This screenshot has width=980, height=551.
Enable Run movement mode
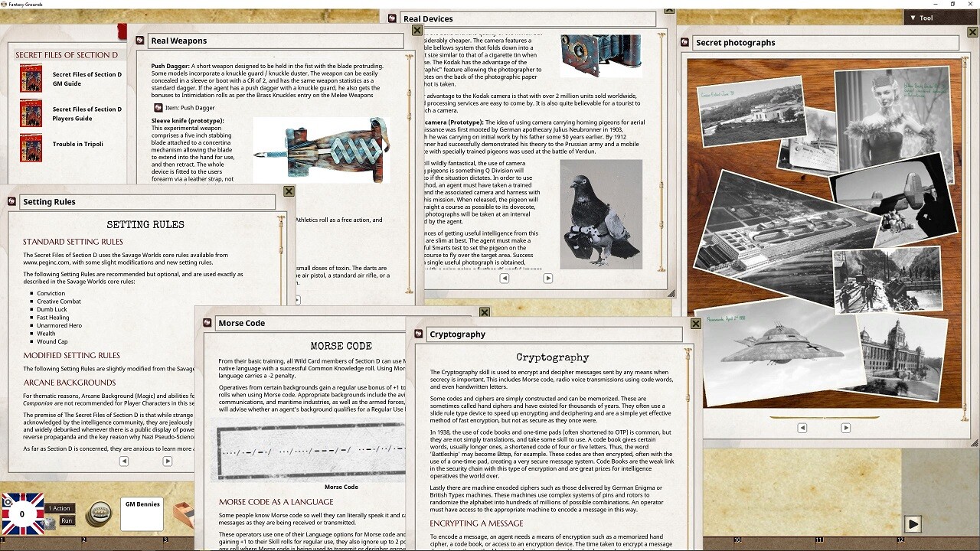[x=66, y=520]
